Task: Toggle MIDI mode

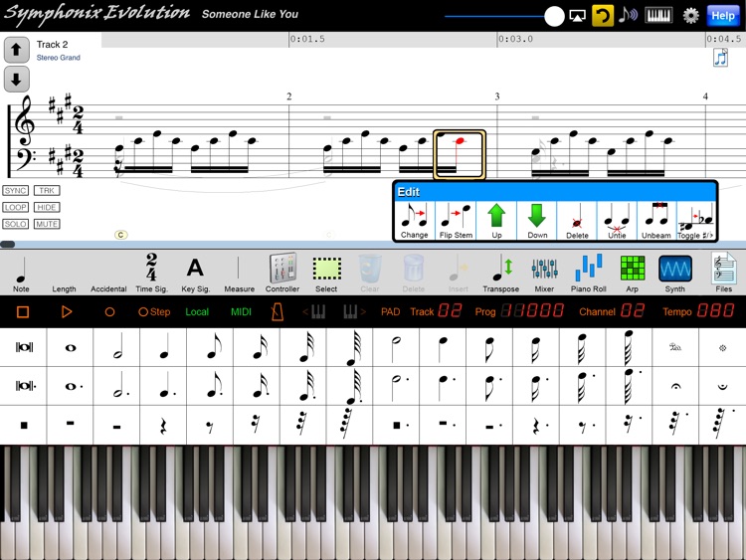Action: point(241,312)
